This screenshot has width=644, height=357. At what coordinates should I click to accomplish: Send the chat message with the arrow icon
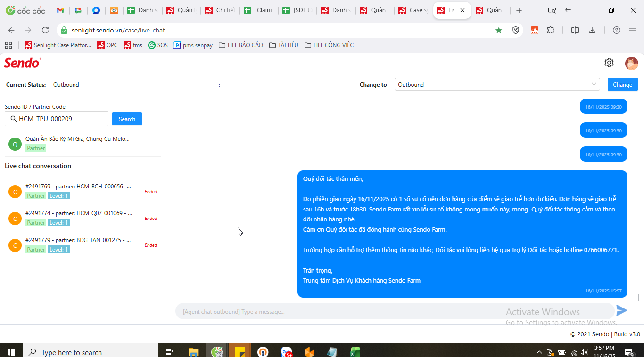point(622,310)
